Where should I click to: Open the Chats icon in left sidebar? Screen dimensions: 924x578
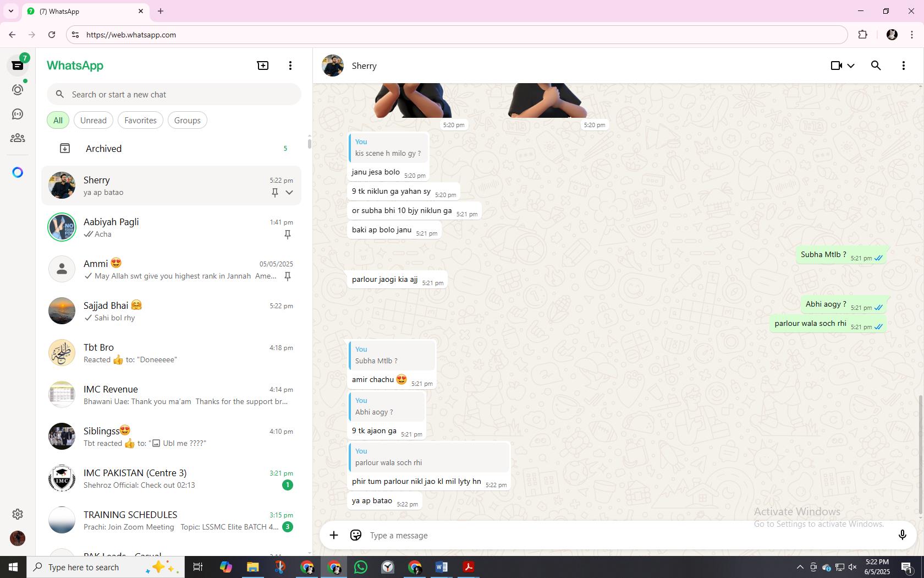18,66
